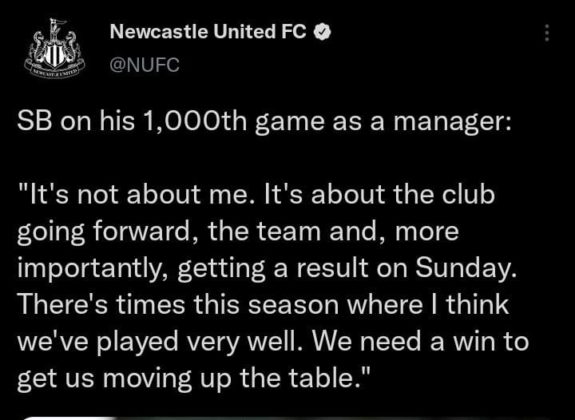
Task: Click the word 'Sunday.' in the tweet
Action: [x=466, y=270]
